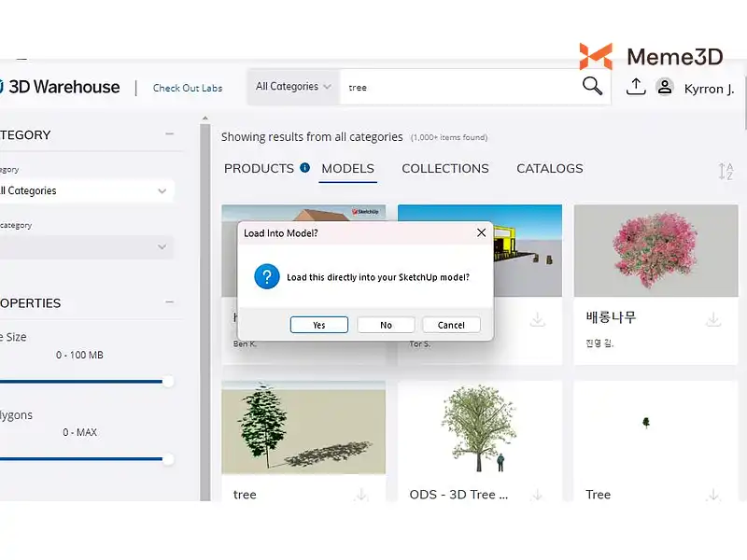747x560 pixels.
Task: Open the A-Z sort order icon
Action: tap(726, 171)
